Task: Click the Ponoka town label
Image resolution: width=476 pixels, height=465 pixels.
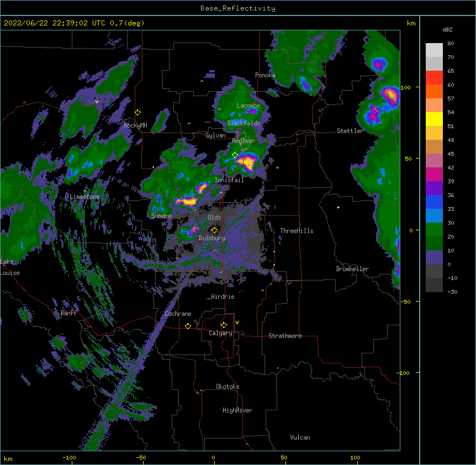Action: point(265,75)
